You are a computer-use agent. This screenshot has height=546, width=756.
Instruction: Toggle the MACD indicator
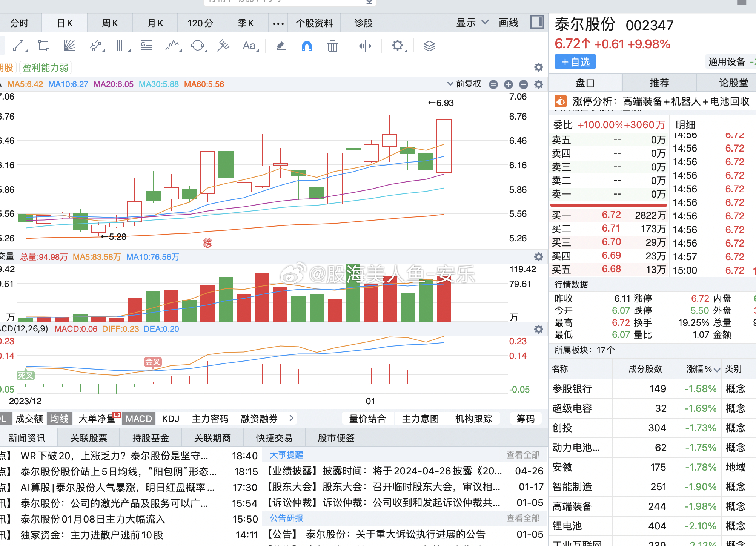[x=138, y=419]
